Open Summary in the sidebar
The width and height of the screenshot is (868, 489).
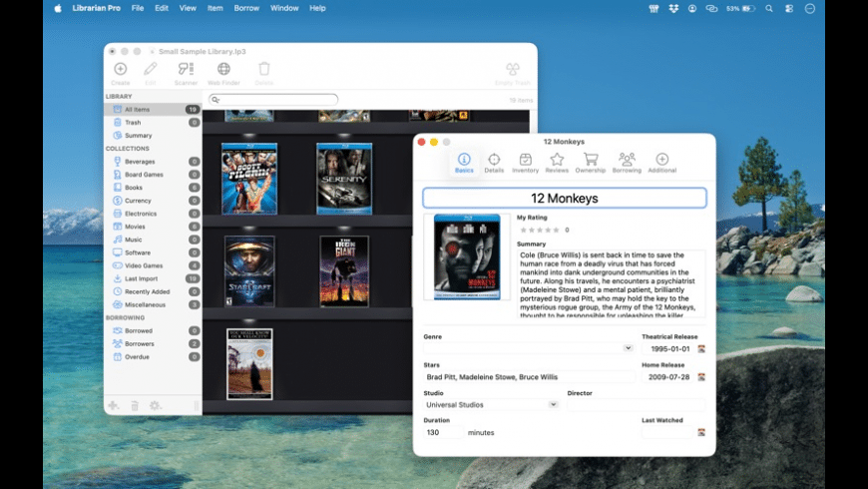pyautogui.click(x=153, y=136)
